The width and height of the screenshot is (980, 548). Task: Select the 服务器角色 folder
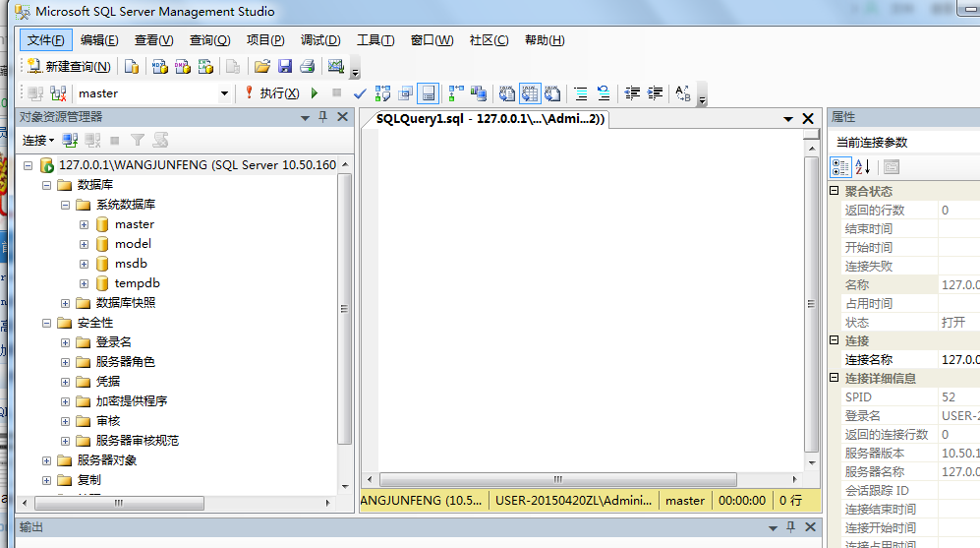(x=125, y=362)
